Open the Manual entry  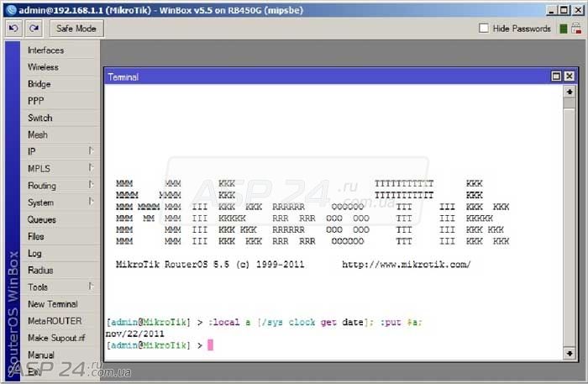60,355
